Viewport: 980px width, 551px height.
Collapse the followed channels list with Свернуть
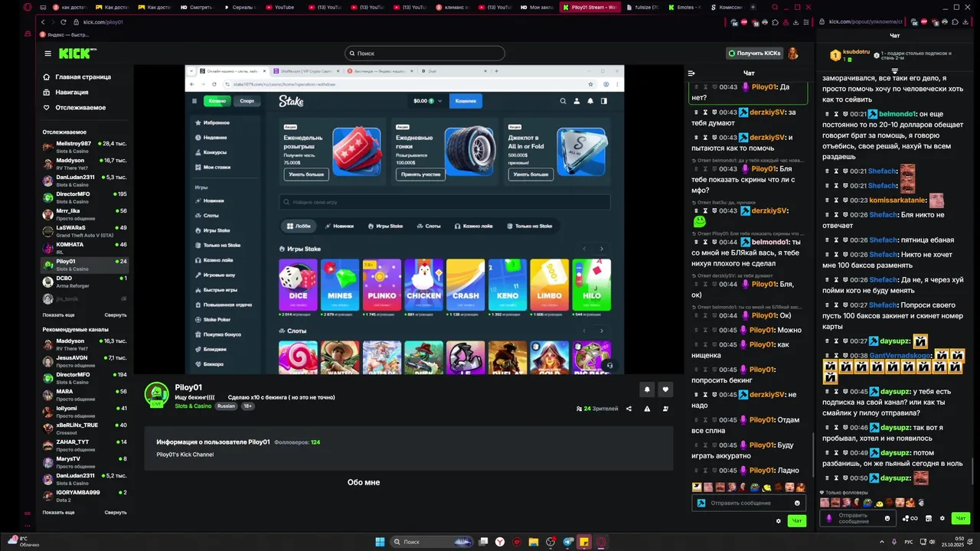[x=116, y=315]
